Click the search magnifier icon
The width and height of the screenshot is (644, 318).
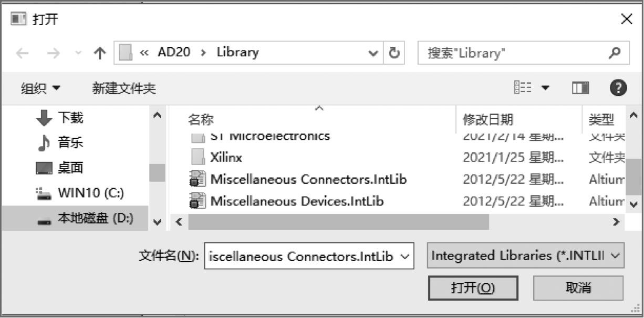click(x=614, y=53)
